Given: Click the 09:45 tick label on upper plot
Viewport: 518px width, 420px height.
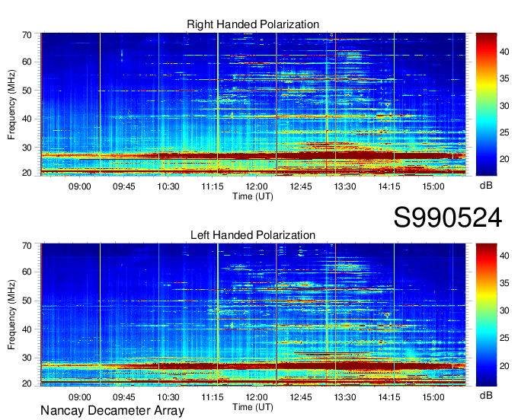Looking at the screenshot, I should (124, 186).
